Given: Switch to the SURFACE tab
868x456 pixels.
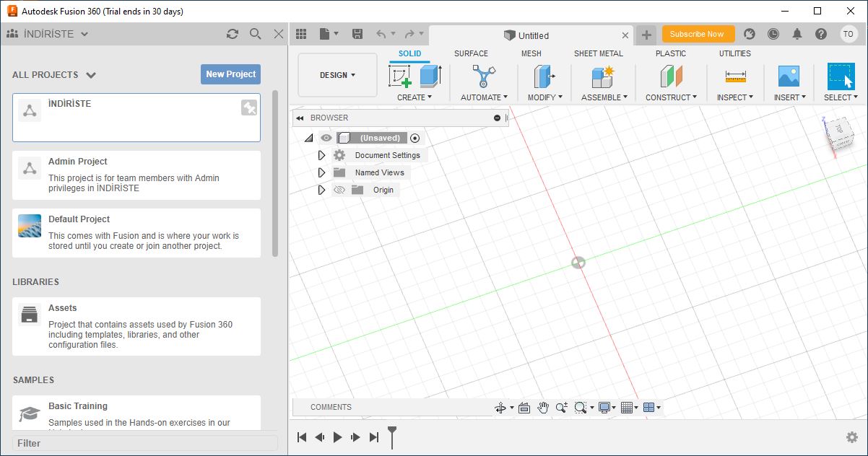Looking at the screenshot, I should click(471, 53).
